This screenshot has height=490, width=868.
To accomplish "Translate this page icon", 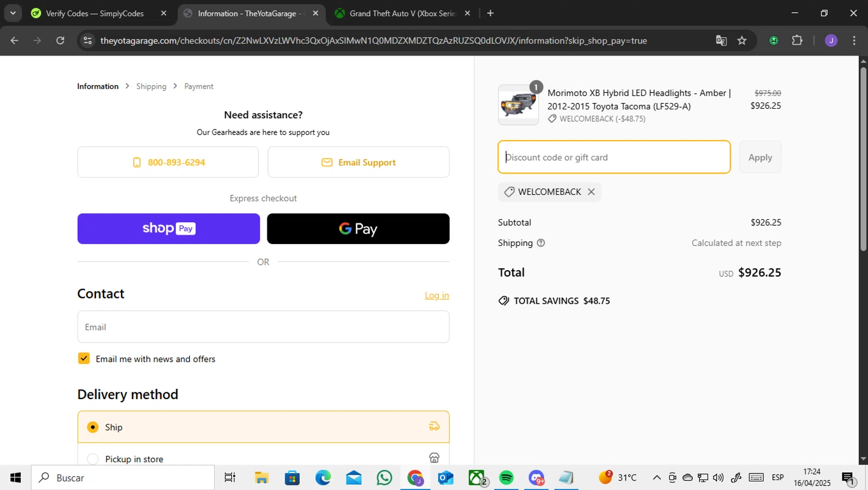I will click(721, 40).
